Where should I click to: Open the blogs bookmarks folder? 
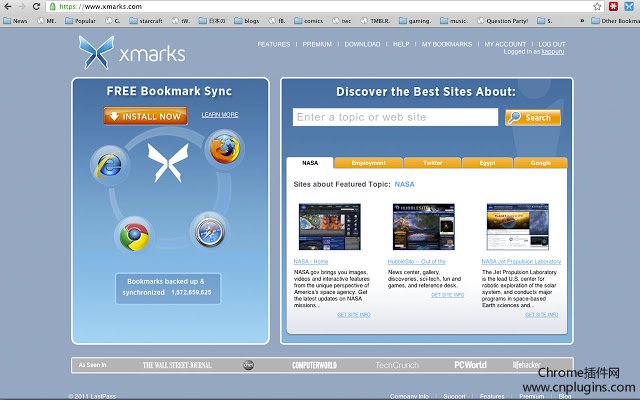click(x=247, y=21)
